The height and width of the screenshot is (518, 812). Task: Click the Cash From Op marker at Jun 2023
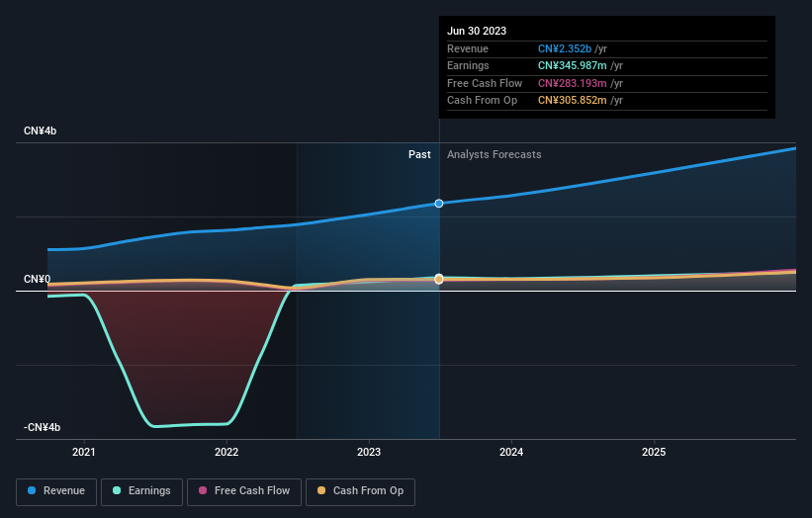pyautogui.click(x=438, y=279)
